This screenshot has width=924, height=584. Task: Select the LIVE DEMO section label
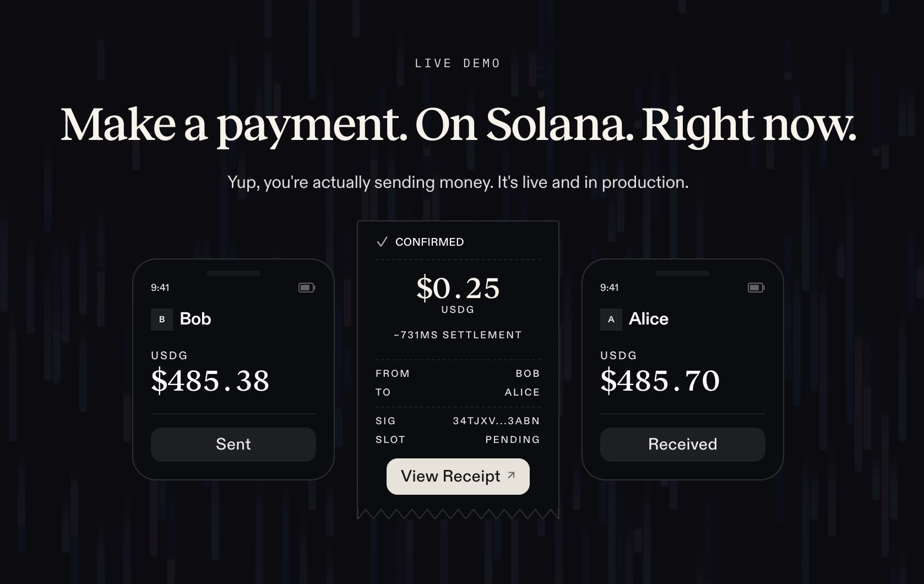(457, 62)
